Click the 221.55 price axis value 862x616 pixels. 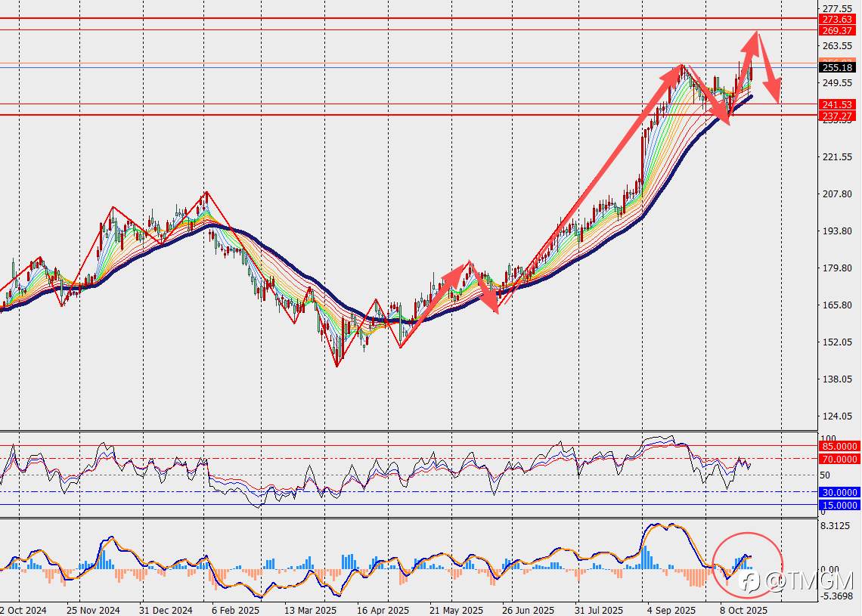[x=837, y=157]
